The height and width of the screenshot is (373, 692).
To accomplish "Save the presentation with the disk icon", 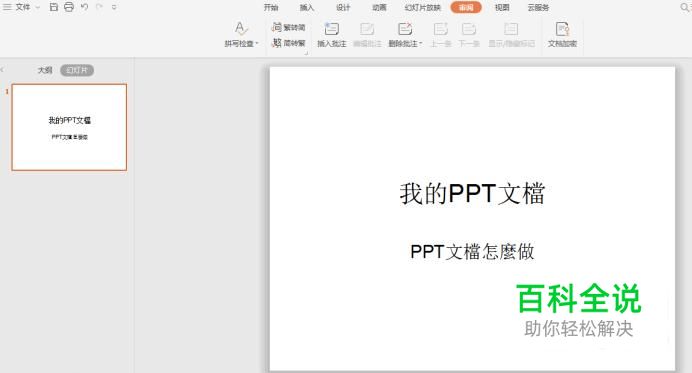I will [54, 7].
